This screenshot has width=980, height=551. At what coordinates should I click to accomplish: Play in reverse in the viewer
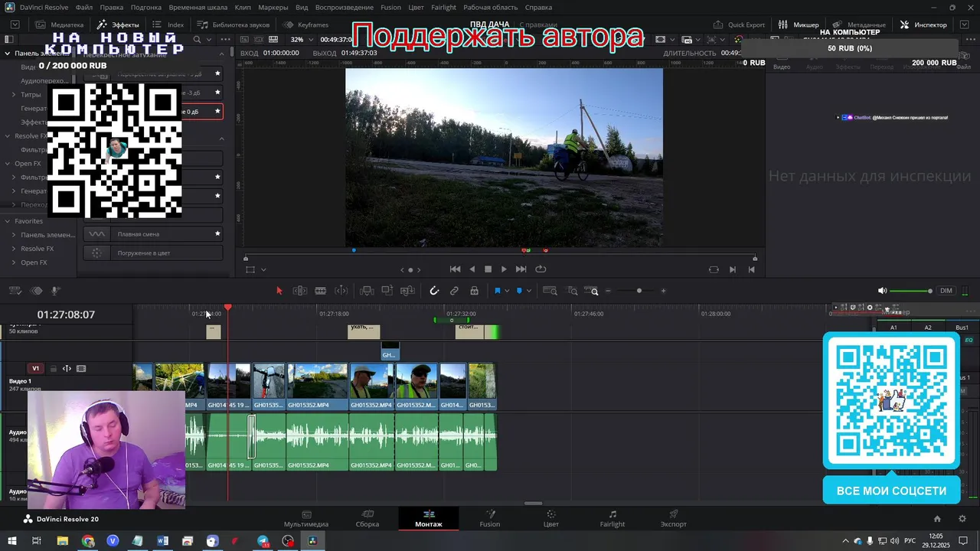pos(472,269)
